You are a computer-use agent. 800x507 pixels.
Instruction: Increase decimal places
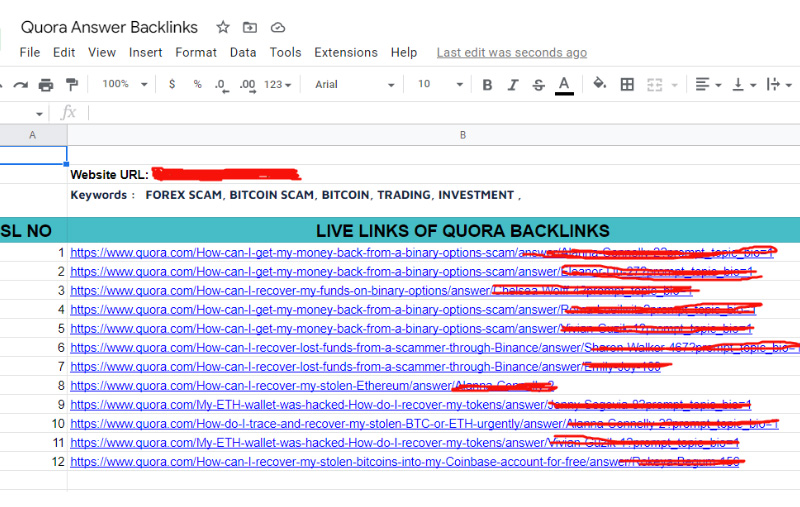(248, 85)
